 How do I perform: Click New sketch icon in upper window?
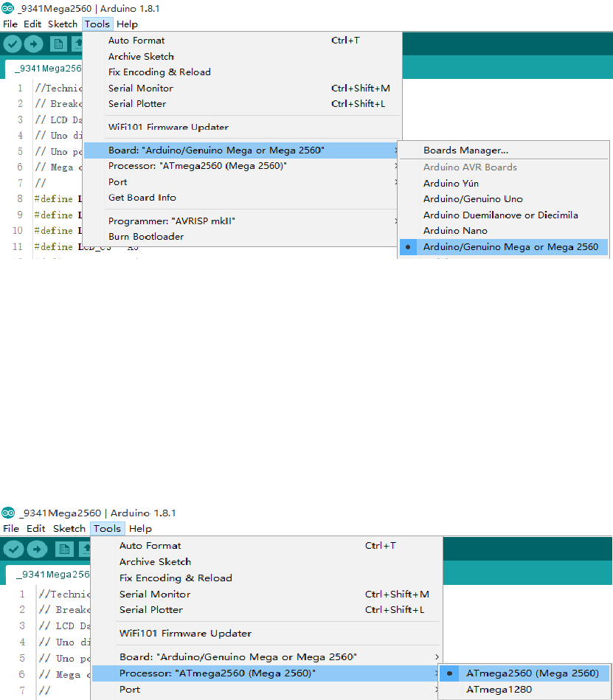(58, 44)
